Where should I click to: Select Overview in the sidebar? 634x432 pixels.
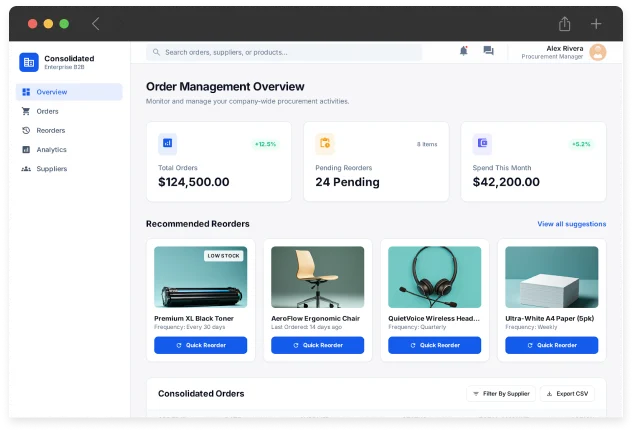coord(69,92)
